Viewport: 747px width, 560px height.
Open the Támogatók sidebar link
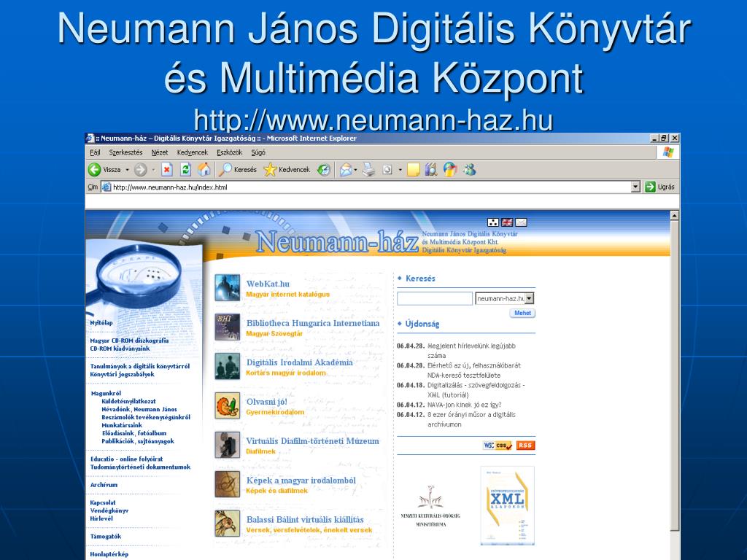[105, 536]
